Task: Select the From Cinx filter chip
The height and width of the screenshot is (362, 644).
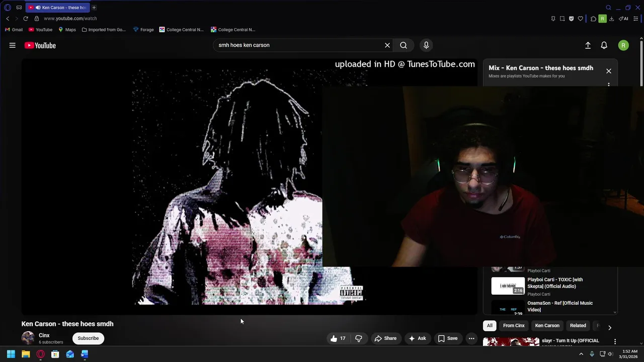Action: (514, 325)
